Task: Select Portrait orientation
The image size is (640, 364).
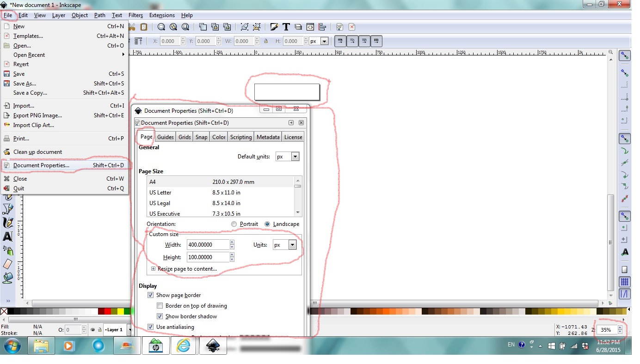Action: coord(234,224)
